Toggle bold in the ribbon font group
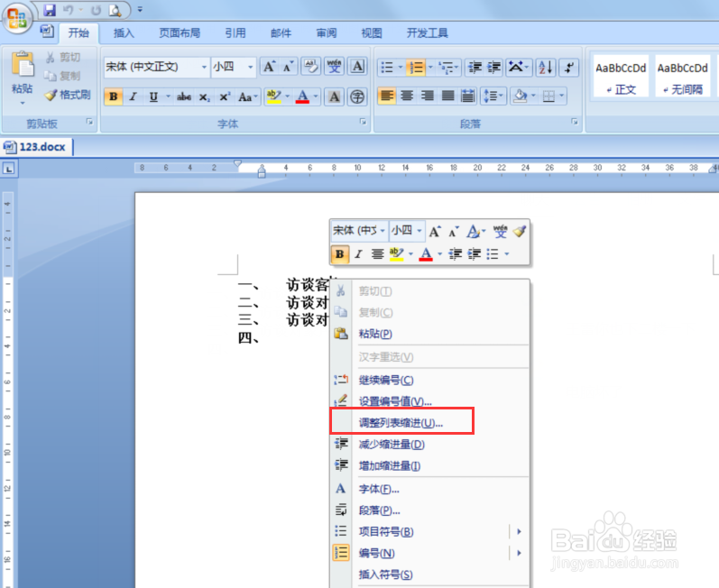 coord(114,96)
